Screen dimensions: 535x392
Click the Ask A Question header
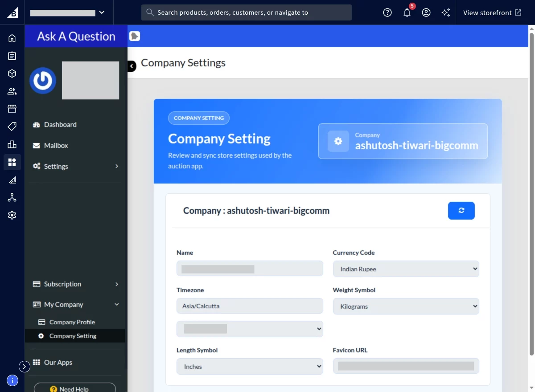[76, 37]
